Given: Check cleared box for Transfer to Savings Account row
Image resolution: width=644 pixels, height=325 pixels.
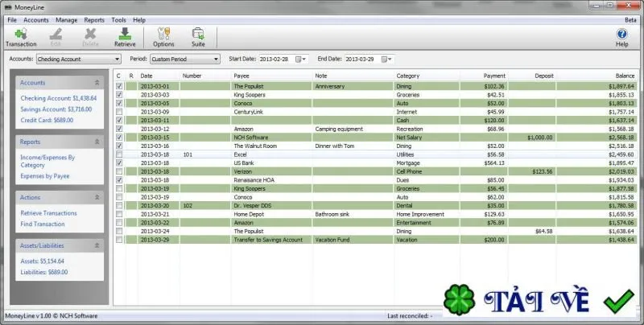Looking at the screenshot, I should pyautogui.click(x=119, y=240).
